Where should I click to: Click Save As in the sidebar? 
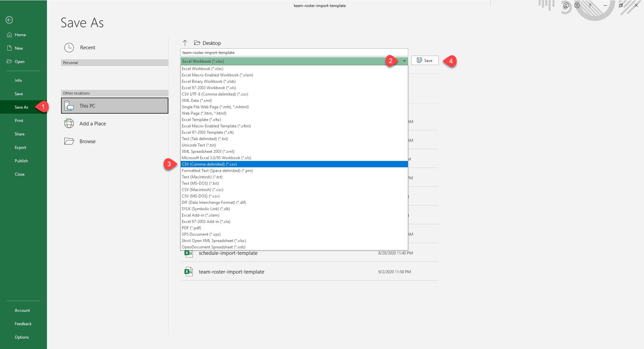(x=21, y=107)
